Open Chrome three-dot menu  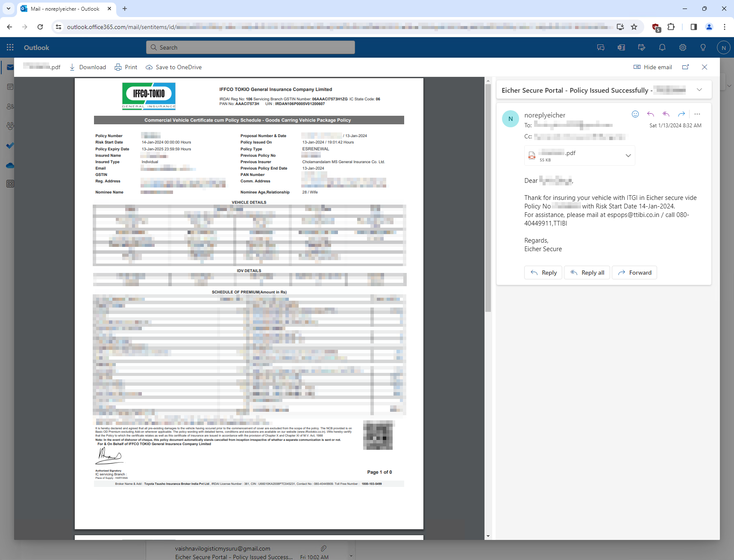pyautogui.click(x=725, y=27)
